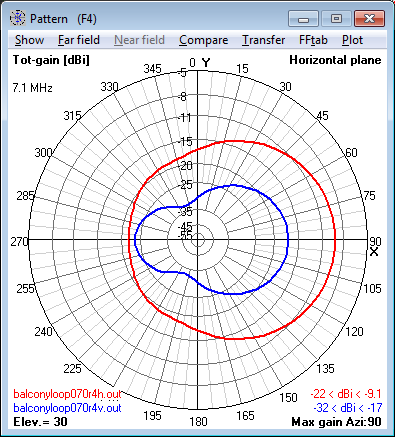Click the 195 degree azimuth label
Viewport: 395px width, 437px height.
(153, 416)
